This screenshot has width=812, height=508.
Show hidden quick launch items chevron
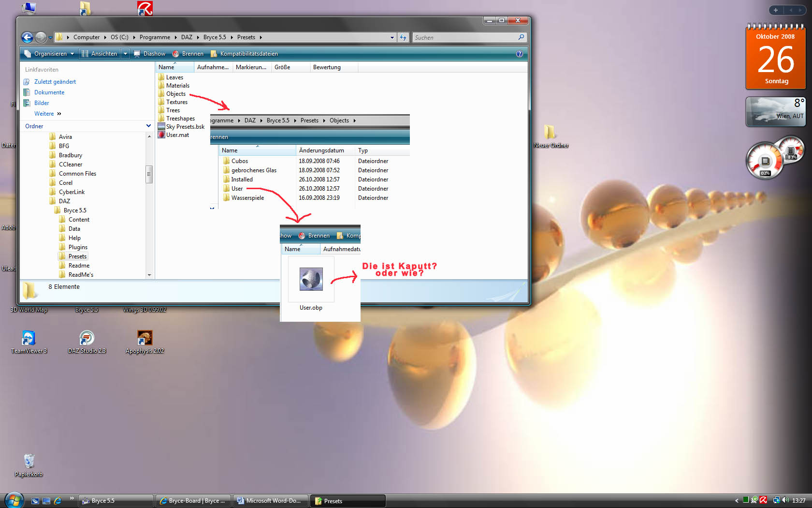pyautogui.click(x=72, y=498)
